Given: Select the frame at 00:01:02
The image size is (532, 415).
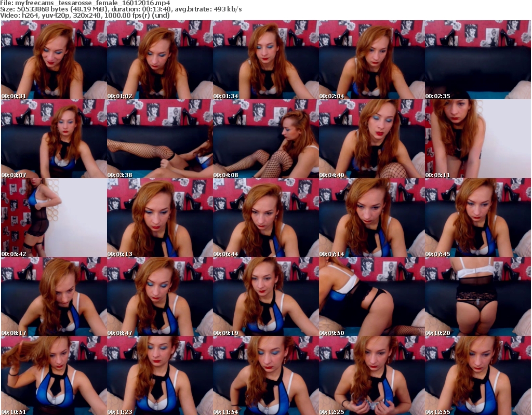Looking at the screenshot, I should click(x=160, y=60).
